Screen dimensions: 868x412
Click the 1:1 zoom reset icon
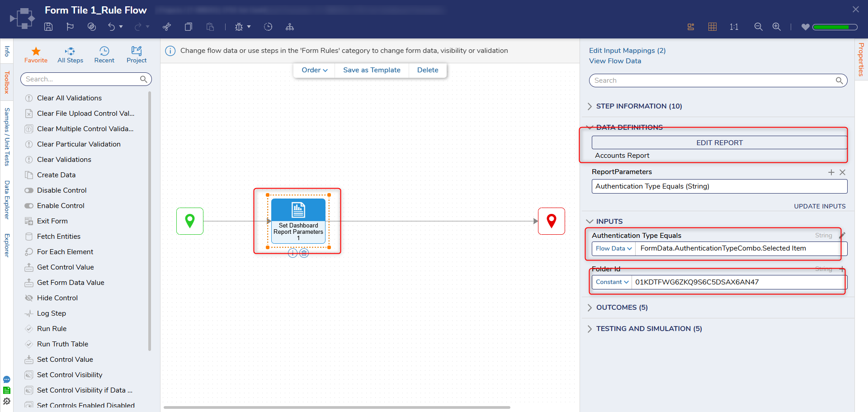point(734,27)
